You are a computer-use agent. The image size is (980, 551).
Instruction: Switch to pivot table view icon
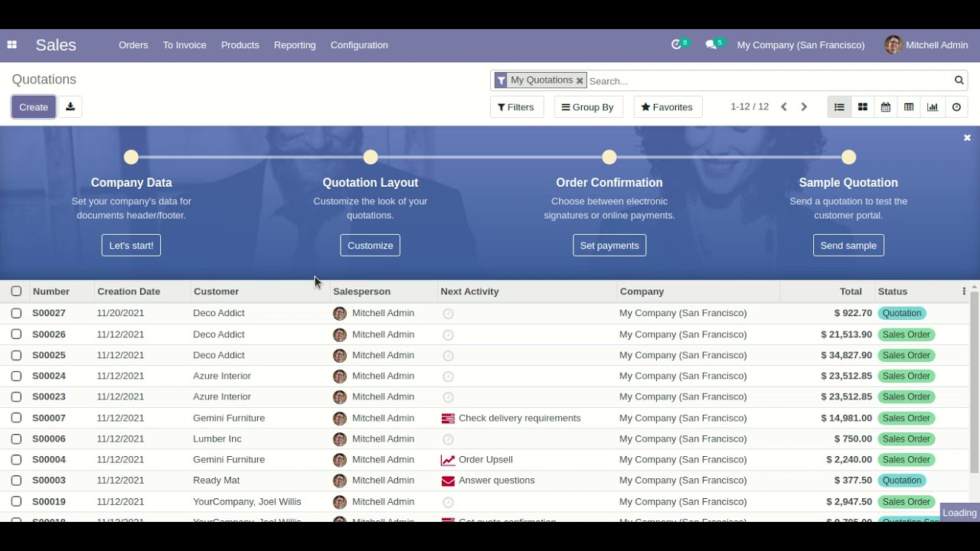909,107
